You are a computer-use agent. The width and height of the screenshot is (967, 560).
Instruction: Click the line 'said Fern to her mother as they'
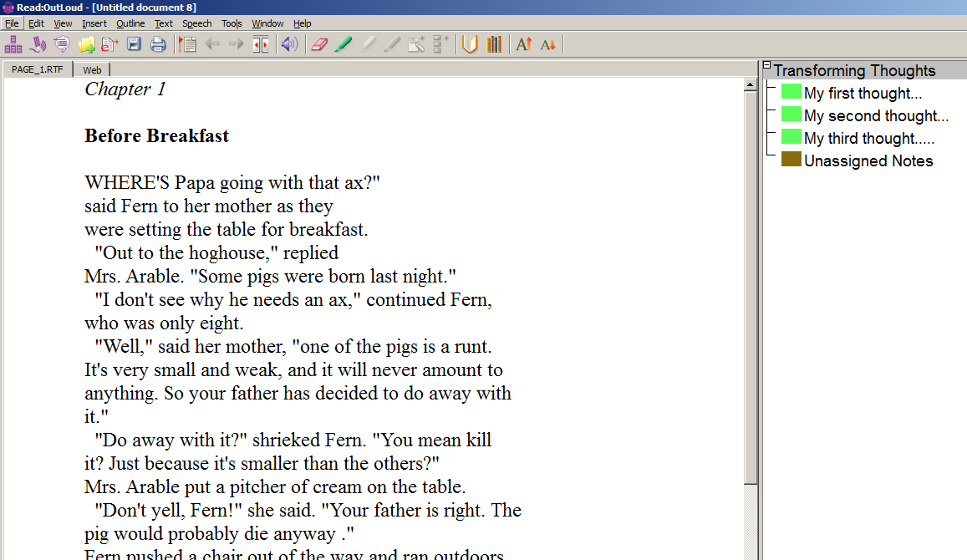[209, 206]
